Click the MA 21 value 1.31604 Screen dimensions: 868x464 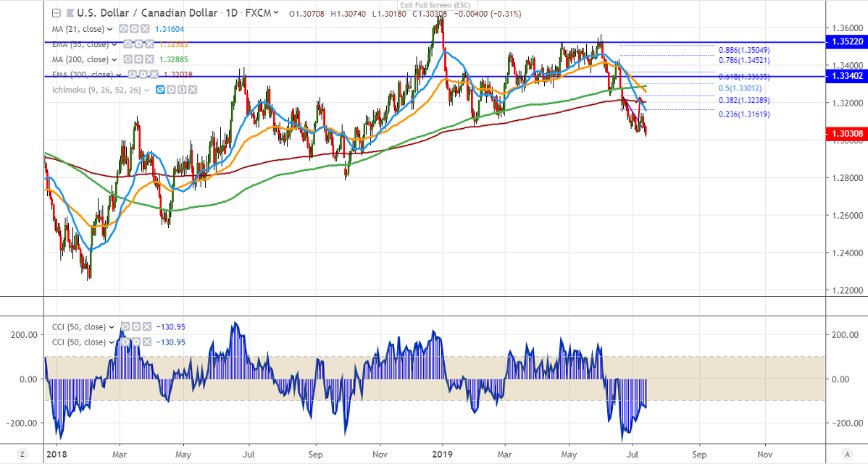171,29
